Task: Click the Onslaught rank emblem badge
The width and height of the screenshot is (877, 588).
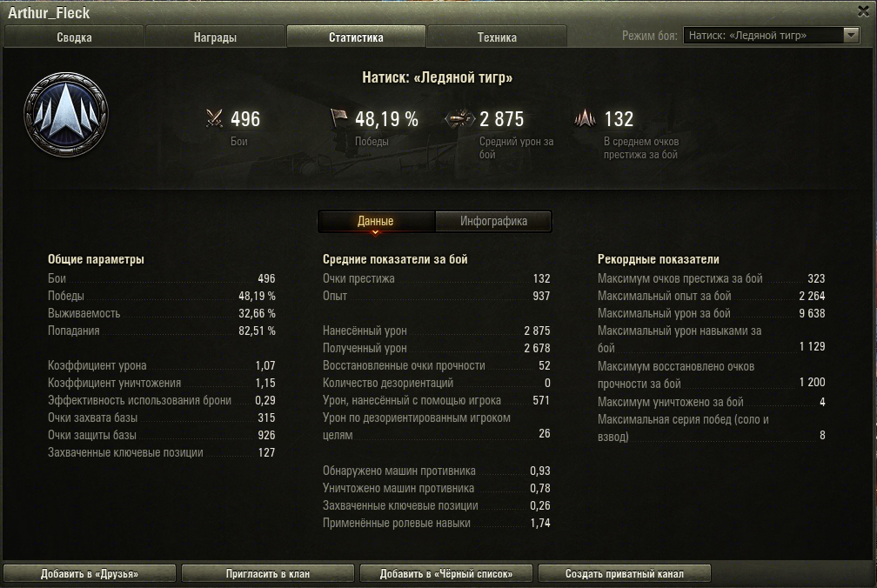Action: click(x=66, y=114)
